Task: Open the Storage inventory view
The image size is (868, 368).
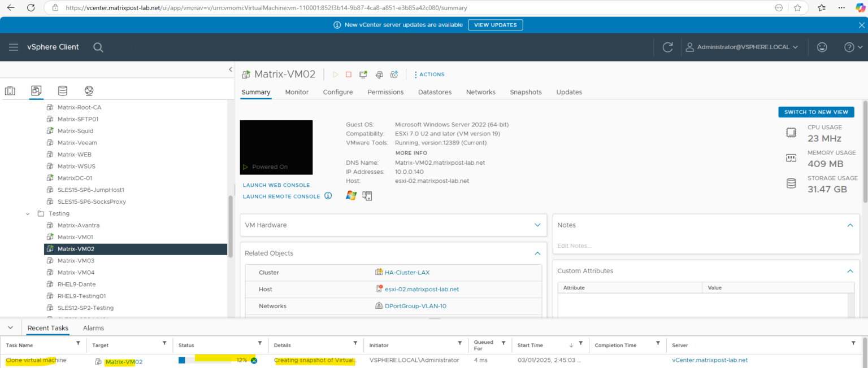Action: (x=62, y=90)
